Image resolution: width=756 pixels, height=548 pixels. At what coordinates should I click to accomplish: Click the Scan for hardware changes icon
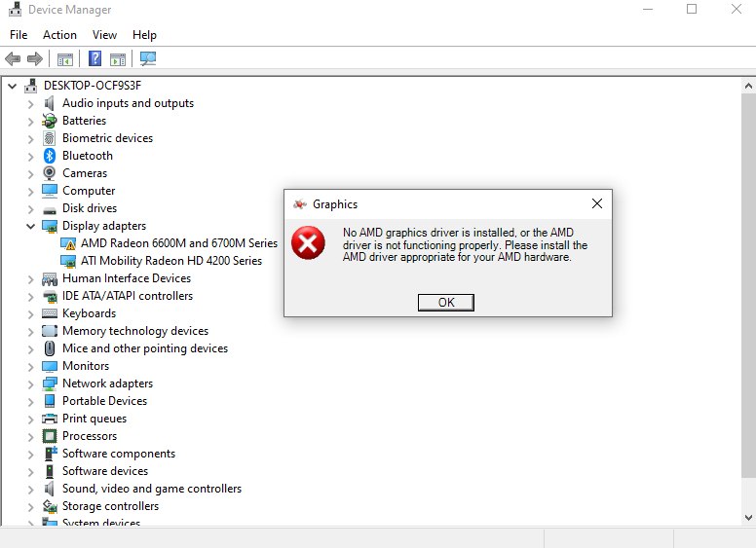148,58
